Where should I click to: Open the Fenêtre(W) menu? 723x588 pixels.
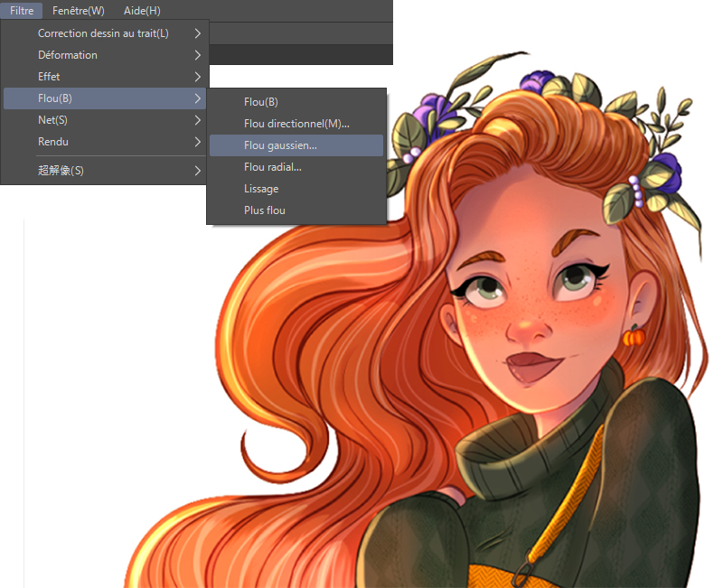pos(79,11)
